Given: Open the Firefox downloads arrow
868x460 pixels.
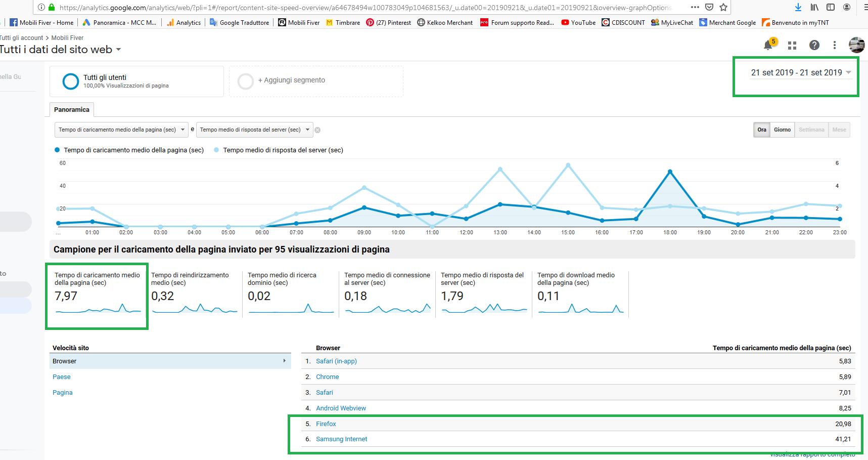Looking at the screenshot, I should click(x=798, y=7).
